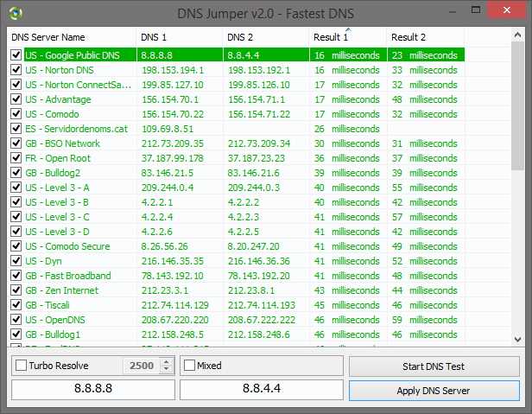532x414 pixels.
Task: Click the vertical scrollbar thumb
Action: 517,106
